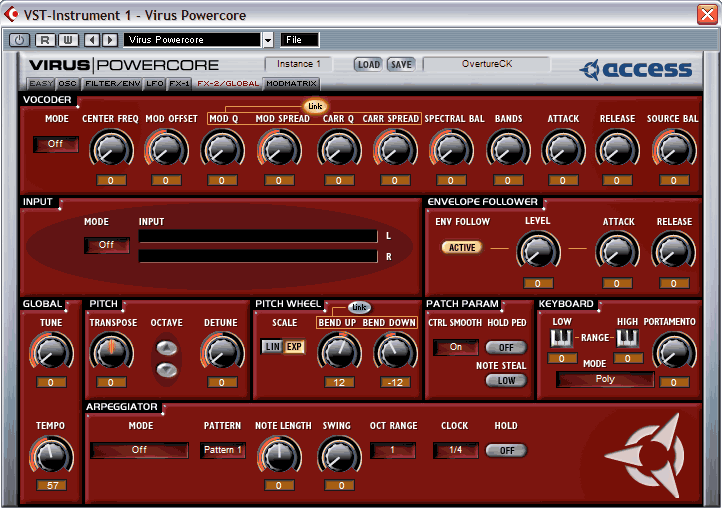The width and height of the screenshot is (722, 508).
Task: Switch to the OSC tab
Action: click(67, 84)
